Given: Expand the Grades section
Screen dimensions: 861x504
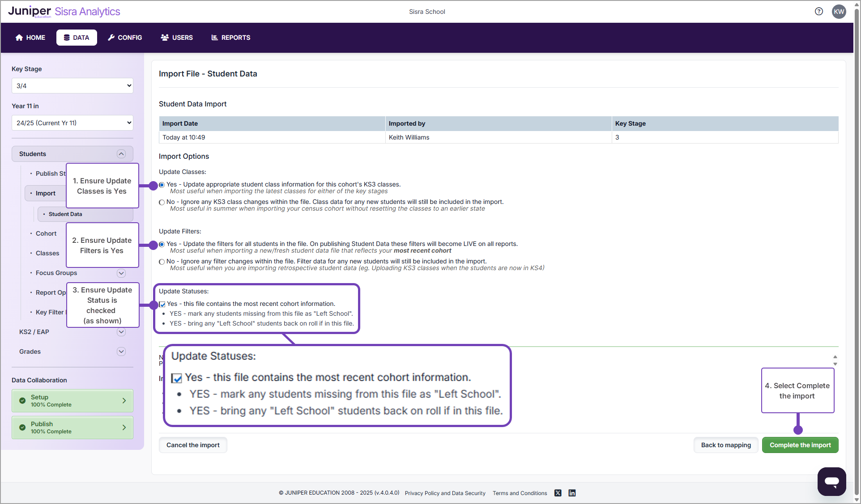Looking at the screenshot, I should coord(121,352).
